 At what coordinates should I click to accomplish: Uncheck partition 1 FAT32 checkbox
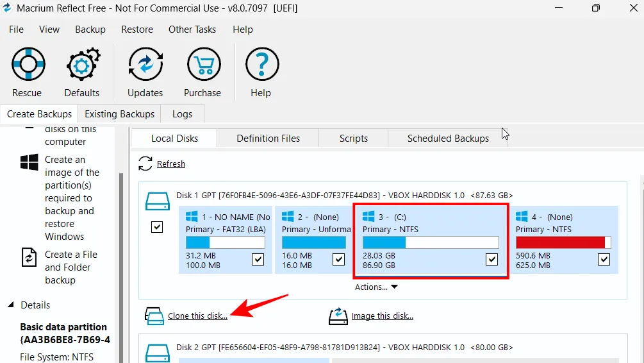click(x=258, y=259)
